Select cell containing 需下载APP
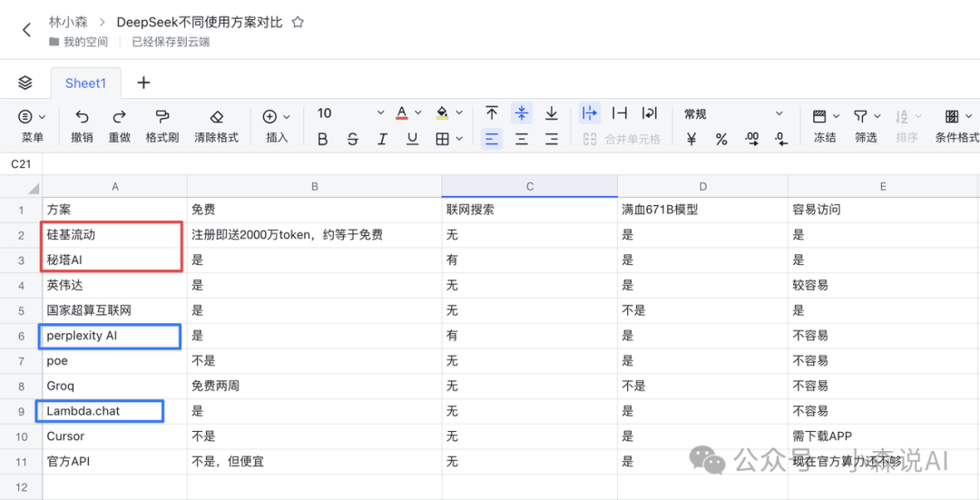Image resolution: width=980 pixels, height=500 pixels. coord(883,436)
